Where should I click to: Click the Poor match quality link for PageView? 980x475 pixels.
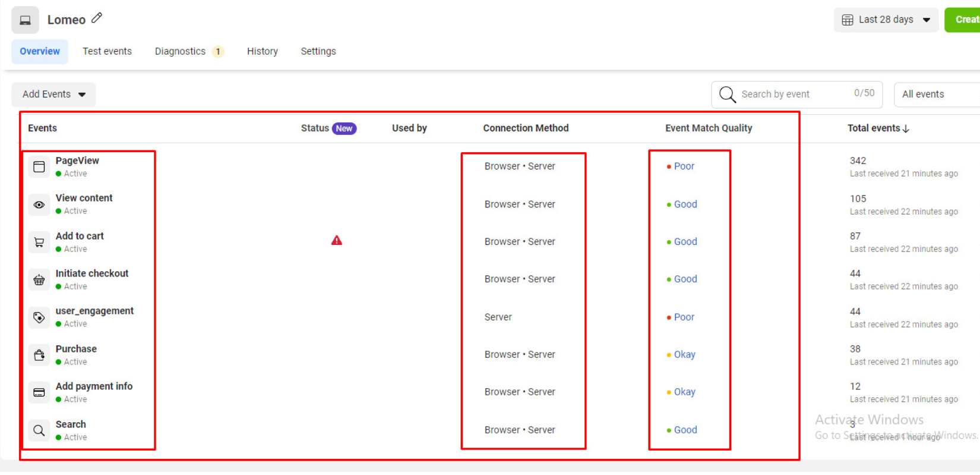click(684, 166)
